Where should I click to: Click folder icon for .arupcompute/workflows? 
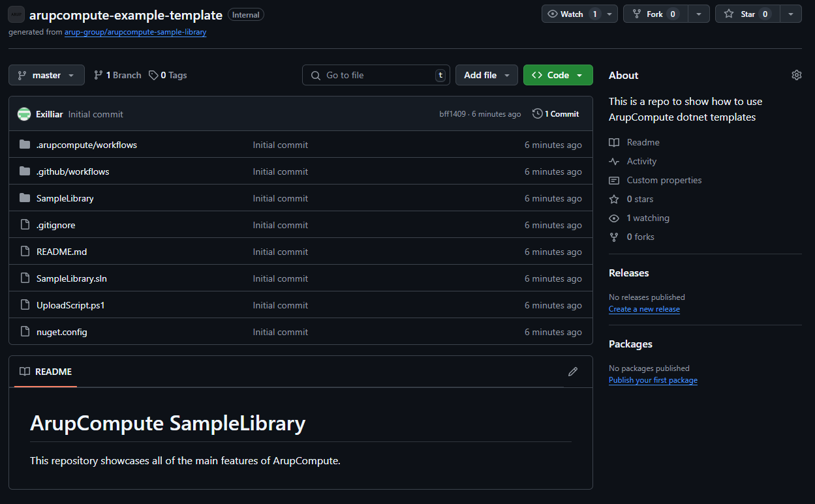[25, 145]
